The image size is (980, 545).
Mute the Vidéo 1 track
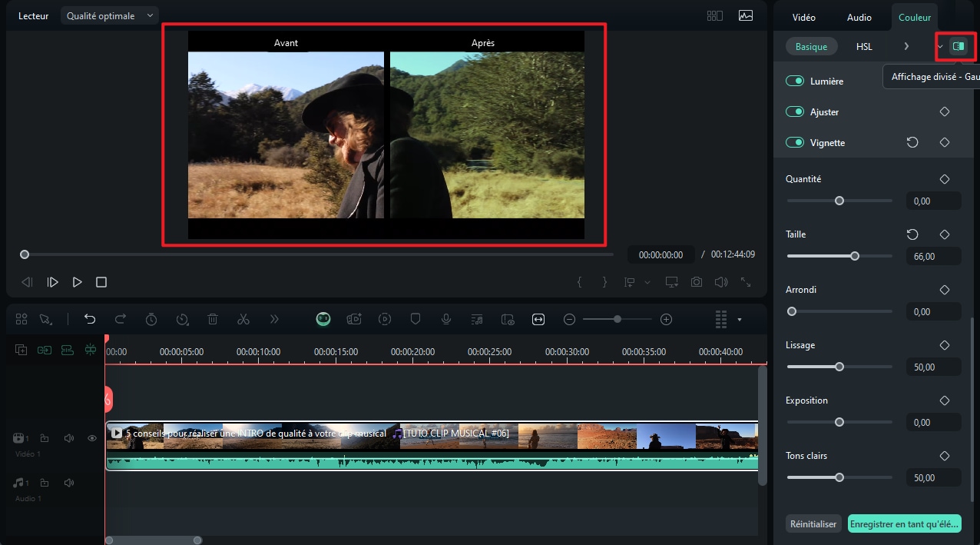69,438
